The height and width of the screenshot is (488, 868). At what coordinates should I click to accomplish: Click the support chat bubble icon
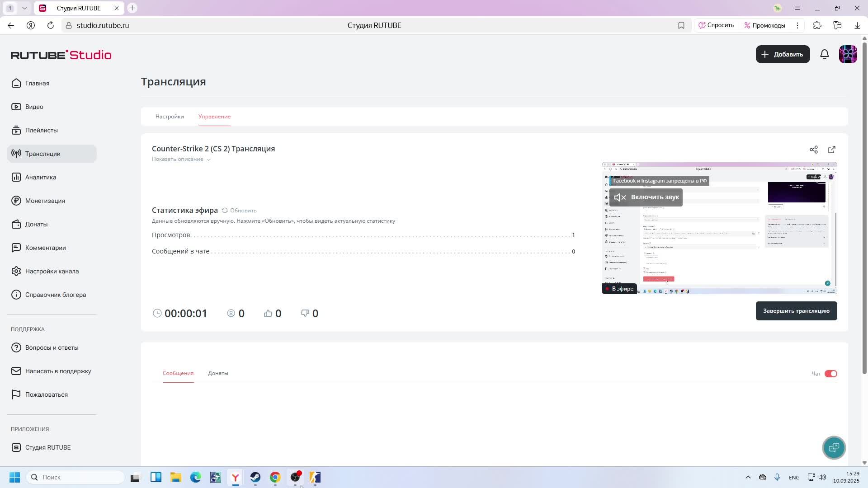tap(834, 447)
